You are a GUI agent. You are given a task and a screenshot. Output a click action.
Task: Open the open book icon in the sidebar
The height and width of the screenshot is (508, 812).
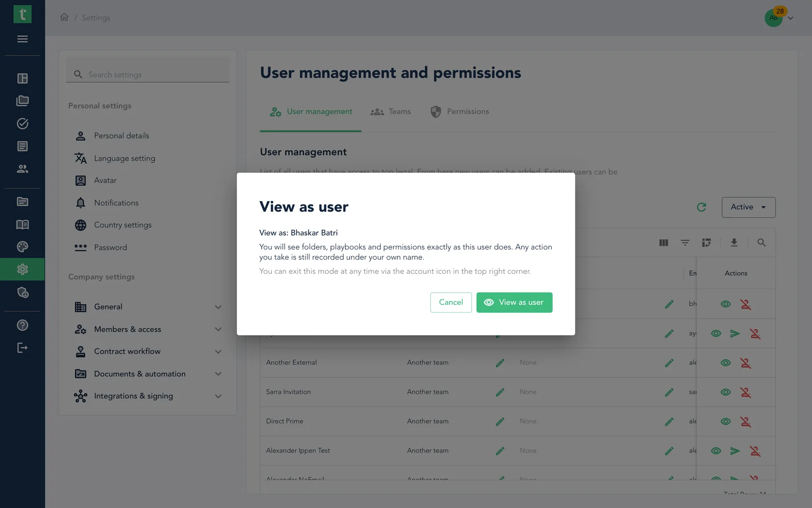coord(22,225)
